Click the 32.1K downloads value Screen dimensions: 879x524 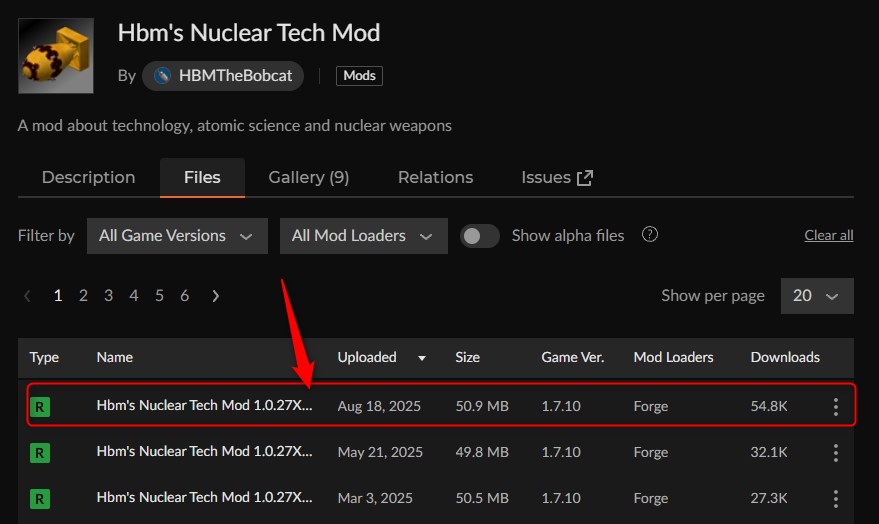point(769,452)
